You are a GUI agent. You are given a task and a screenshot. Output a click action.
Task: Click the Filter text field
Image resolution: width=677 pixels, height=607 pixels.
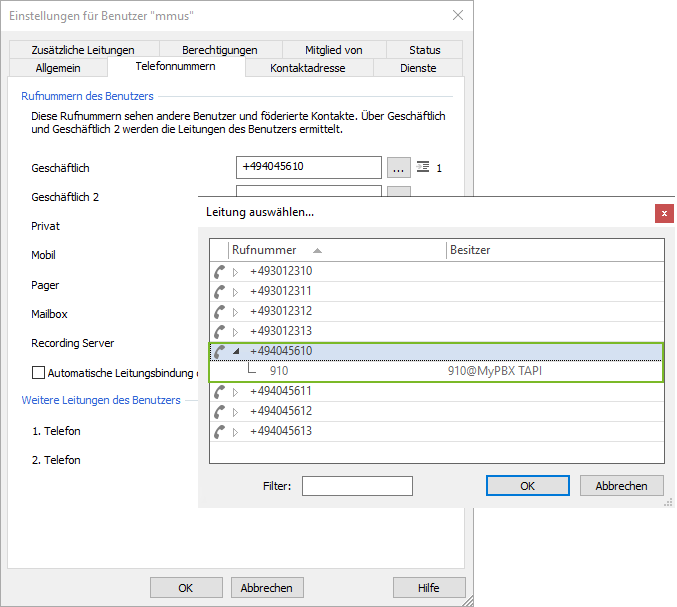pos(357,486)
